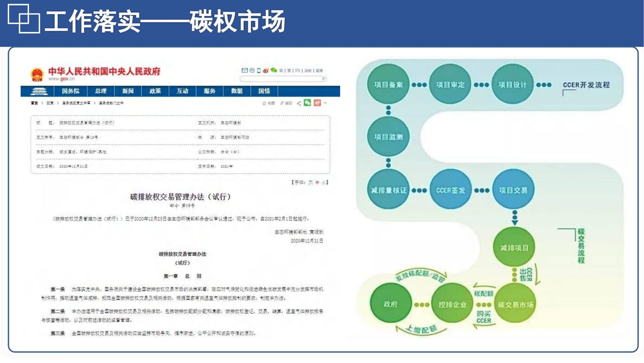
Task: Select the Sina Weibo icon in the header
Action: [266, 71]
